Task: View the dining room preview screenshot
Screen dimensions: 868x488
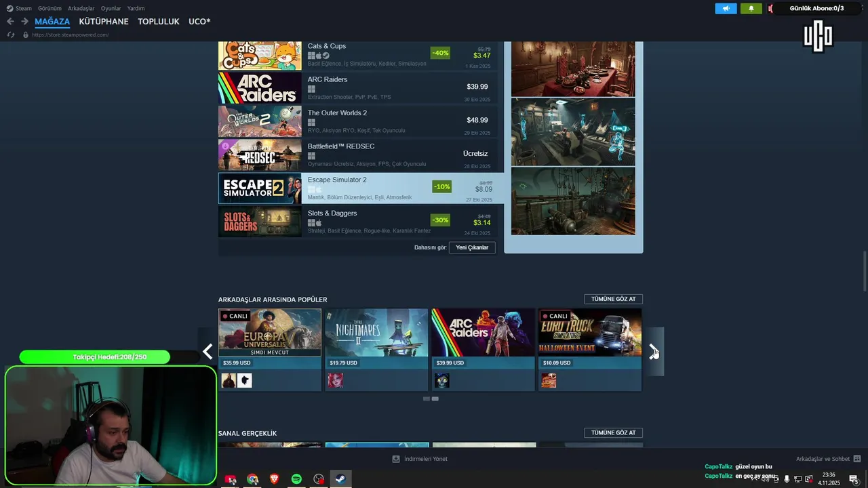Action: [x=573, y=69]
